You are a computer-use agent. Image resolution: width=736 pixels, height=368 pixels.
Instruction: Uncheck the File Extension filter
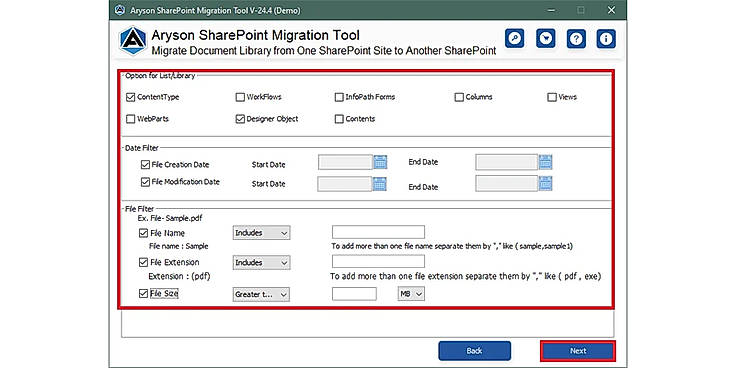pyautogui.click(x=143, y=262)
